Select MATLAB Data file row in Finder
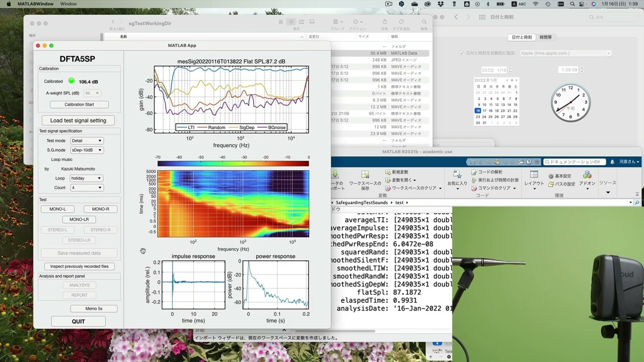The height and width of the screenshot is (362, 644). (x=380, y=53)
